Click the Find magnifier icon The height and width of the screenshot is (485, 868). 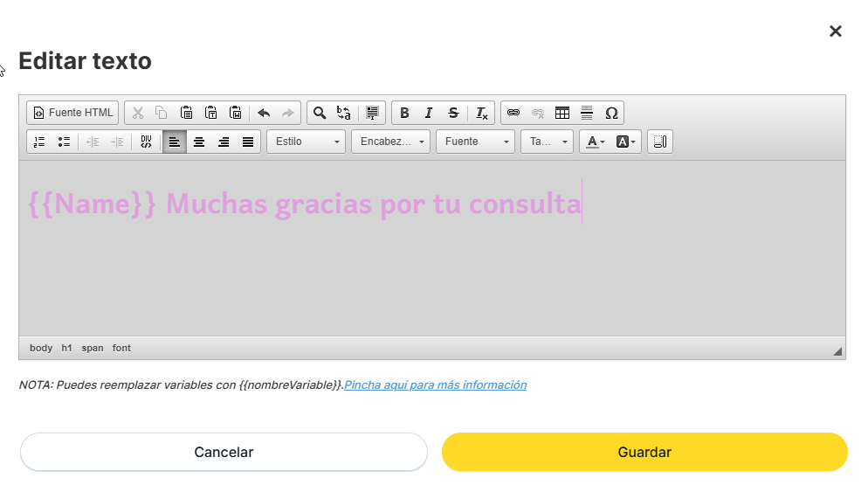(320, 113)
